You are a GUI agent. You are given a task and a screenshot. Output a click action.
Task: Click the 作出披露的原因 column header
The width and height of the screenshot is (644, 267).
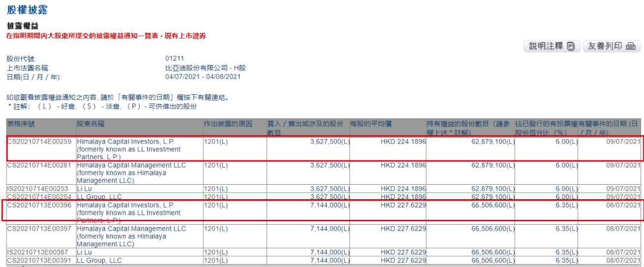click(x=227, y=123)
